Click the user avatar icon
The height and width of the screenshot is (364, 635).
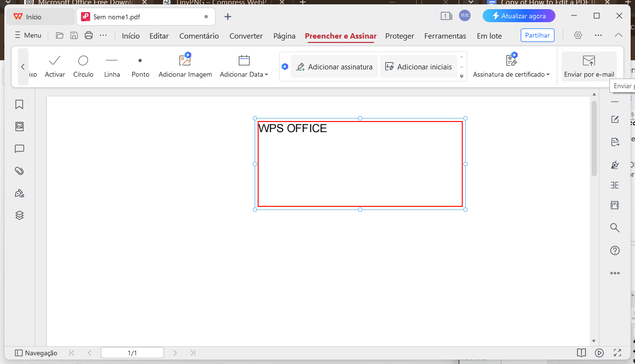coord(465,16)
